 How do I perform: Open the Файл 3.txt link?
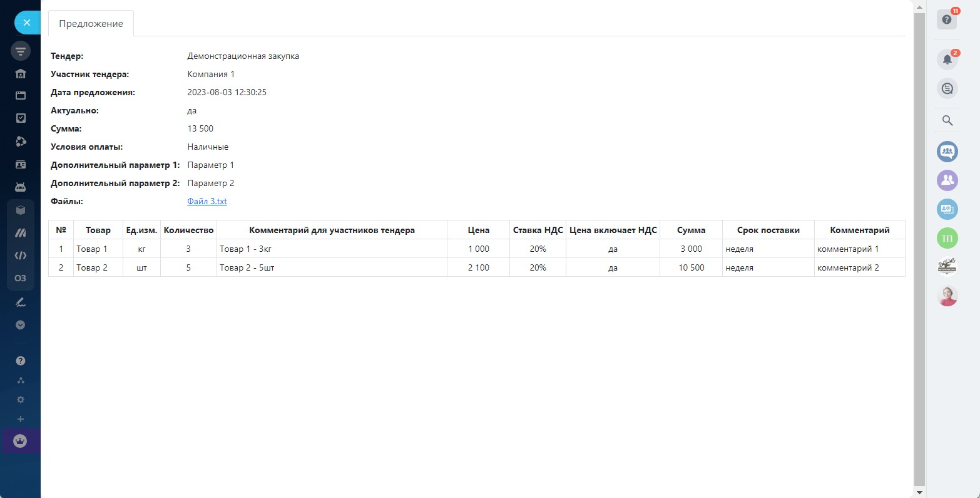tap(207, 202)
